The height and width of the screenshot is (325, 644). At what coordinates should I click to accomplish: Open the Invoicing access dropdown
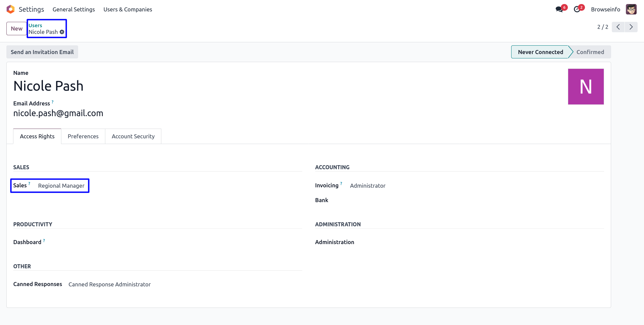click(368, 186)
